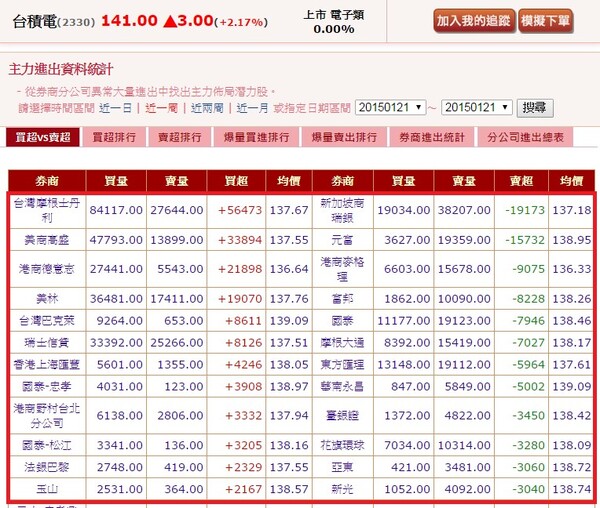Switch to the 爆量買進排行 tab

(257, 138)
